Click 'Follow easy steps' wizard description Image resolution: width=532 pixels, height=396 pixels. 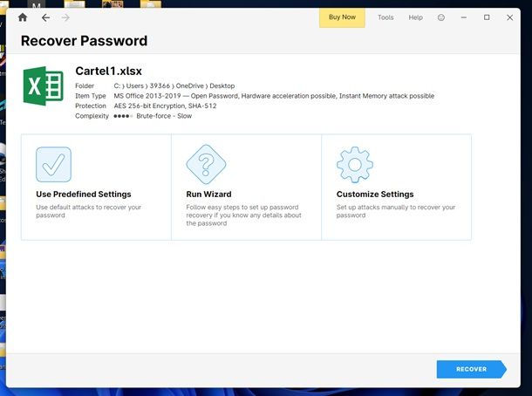(x=243, y=215)
